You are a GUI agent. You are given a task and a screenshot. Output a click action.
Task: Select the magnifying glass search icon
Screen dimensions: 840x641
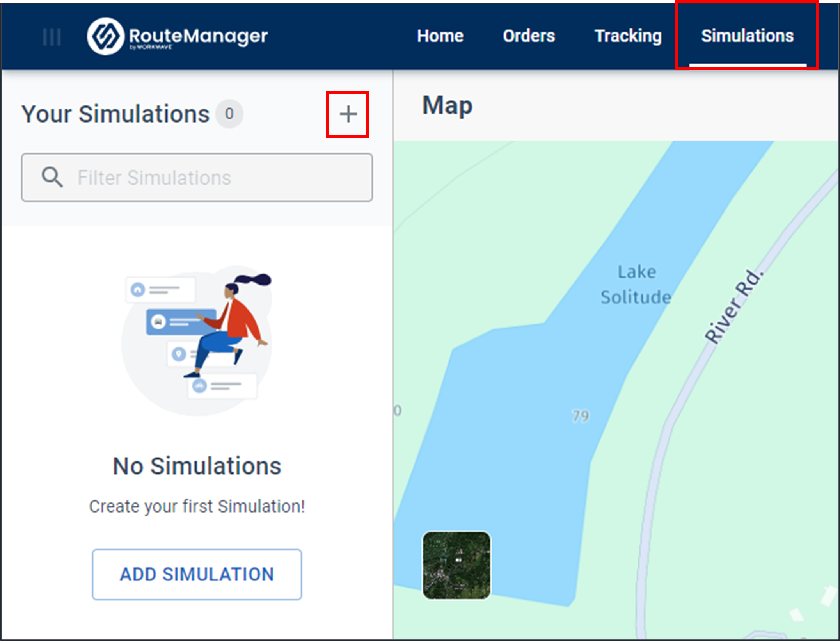pyautogui.click(x=52, y=178)
